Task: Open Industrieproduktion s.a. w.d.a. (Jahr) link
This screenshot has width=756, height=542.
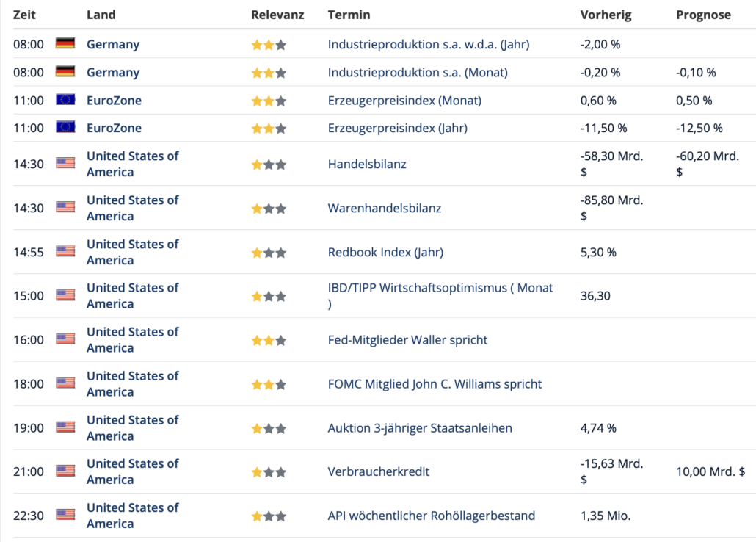Action: (x=428, y=44)
